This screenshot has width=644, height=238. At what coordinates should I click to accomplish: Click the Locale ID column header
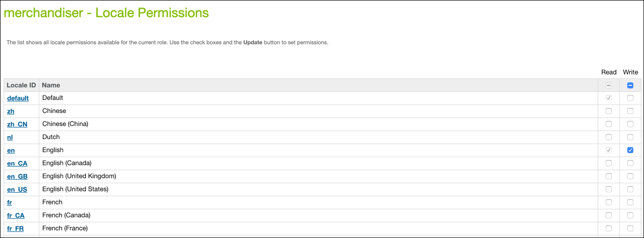tap(22, 85)
